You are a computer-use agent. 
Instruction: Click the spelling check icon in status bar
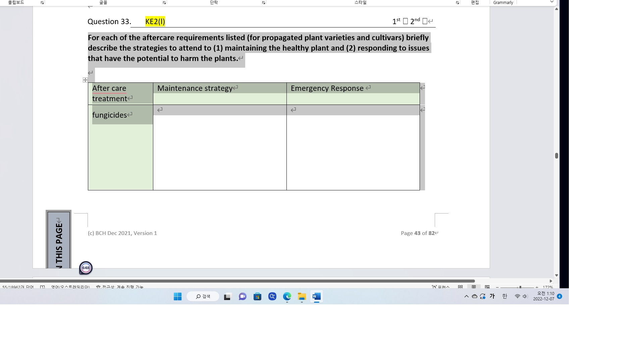coord(42,287)
